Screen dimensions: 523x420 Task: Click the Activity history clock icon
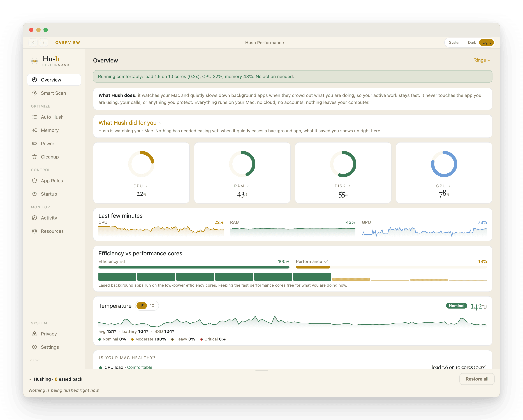click(x=34, y=218)
